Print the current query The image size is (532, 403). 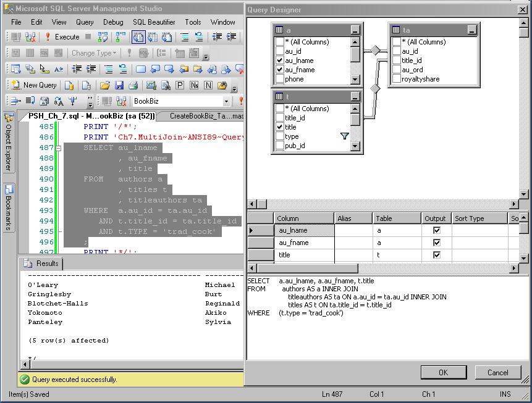[x=133, y=85]
